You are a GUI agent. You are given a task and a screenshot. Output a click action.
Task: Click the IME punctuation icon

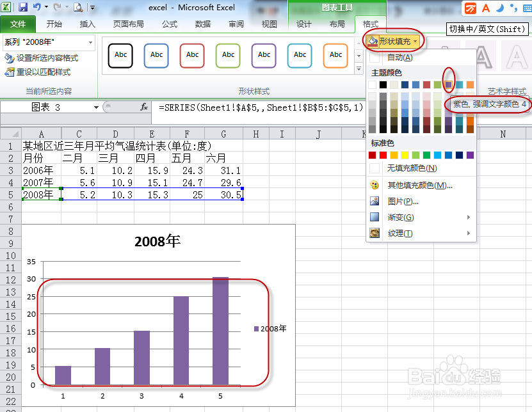(513, 8)
